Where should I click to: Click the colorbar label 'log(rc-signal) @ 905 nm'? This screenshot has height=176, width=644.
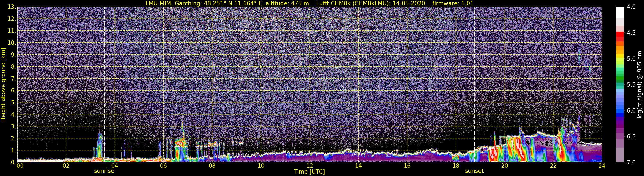[x=640, y=85]
